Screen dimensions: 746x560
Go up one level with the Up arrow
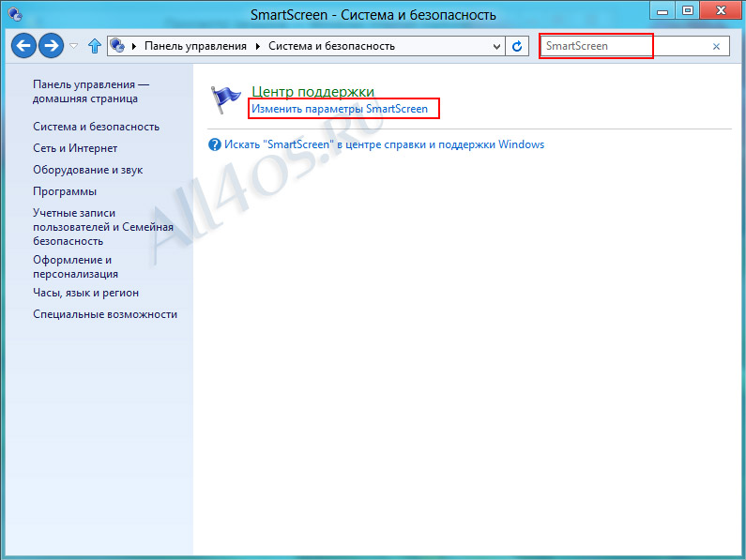[x=95, y=46]
